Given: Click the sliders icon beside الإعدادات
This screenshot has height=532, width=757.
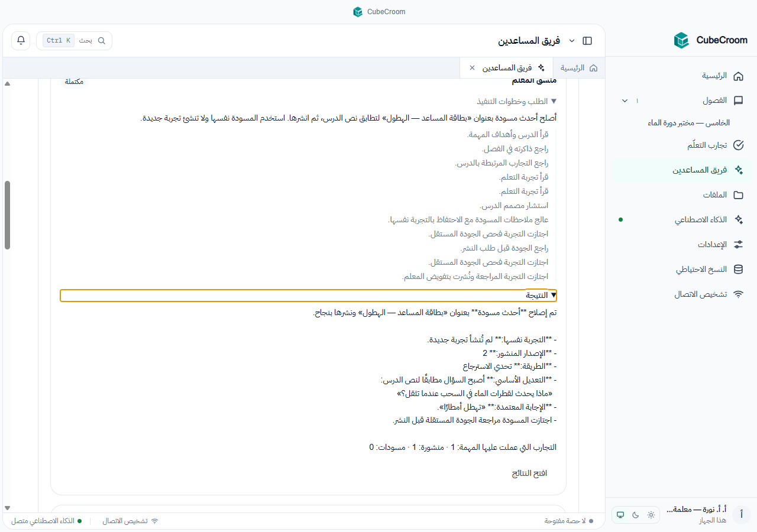Looking at the screenshot, I should 738,245.
